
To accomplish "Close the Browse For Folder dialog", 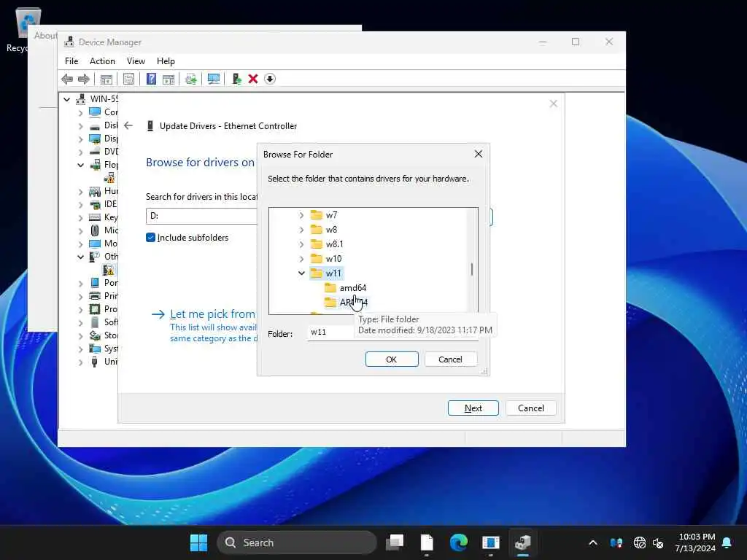I will click(479, 154).
